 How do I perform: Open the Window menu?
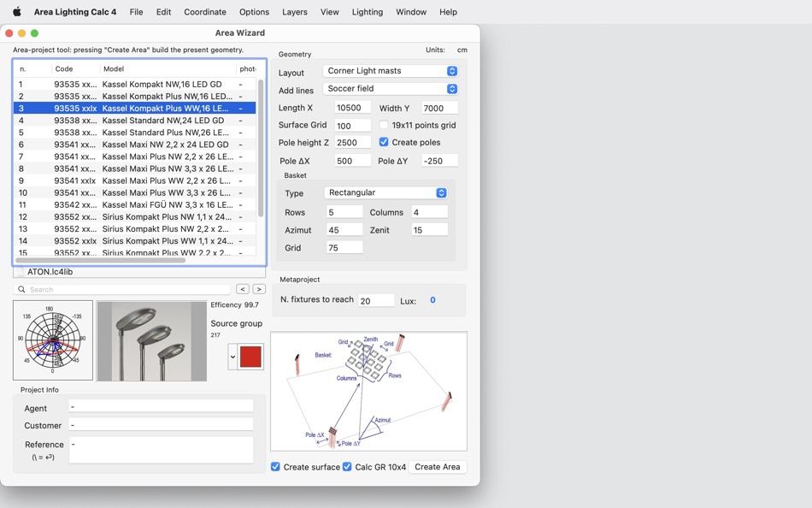tap(411, 11)
